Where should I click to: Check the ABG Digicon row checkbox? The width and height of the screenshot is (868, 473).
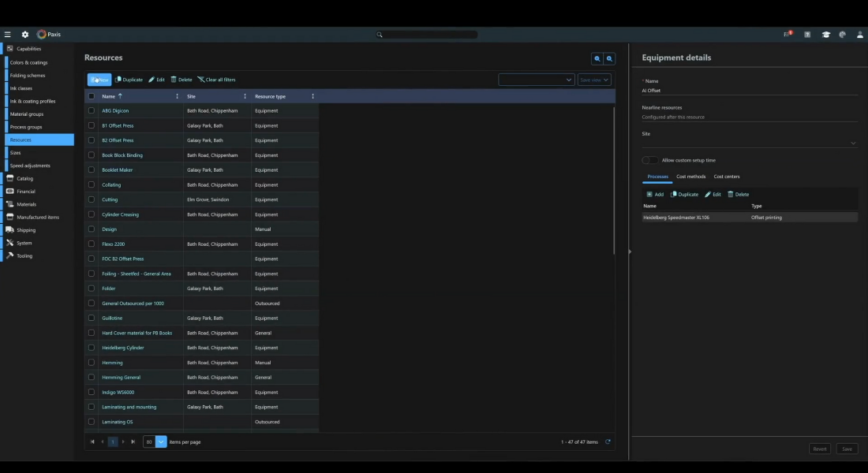[x=92, y=111]
